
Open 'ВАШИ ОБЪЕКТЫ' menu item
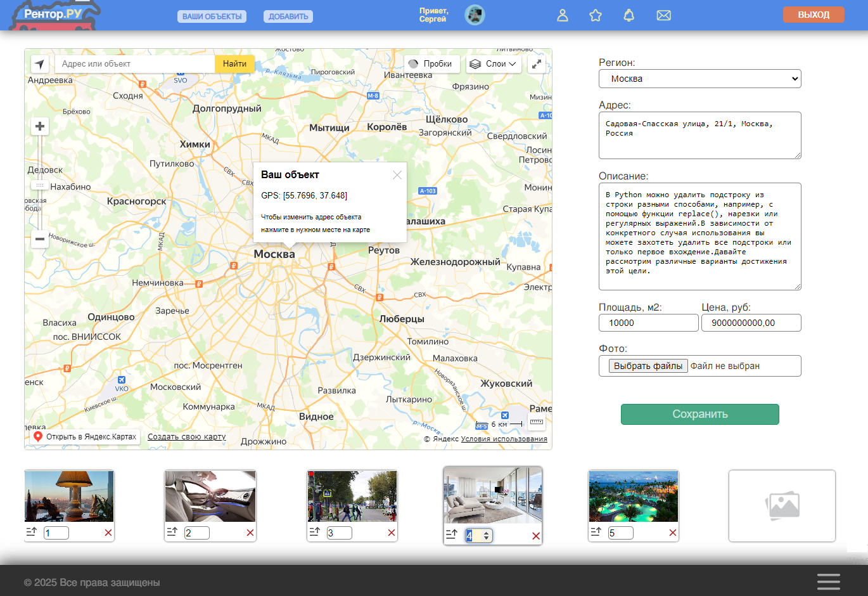[x=212, y=16]
